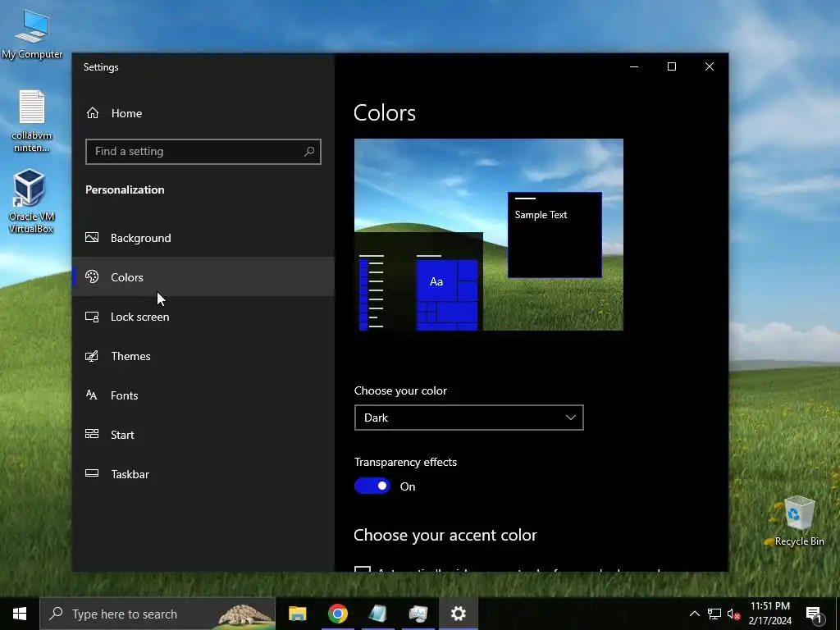
Task: Open File Explorer from the taskbar
Action: pyautogui.click(x=297, y=614)
